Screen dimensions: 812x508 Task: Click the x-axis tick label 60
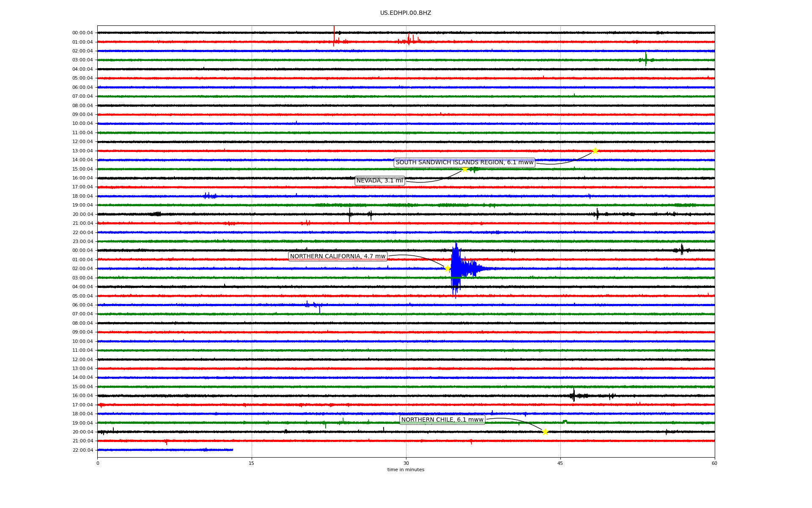click(x=714, y=463)
